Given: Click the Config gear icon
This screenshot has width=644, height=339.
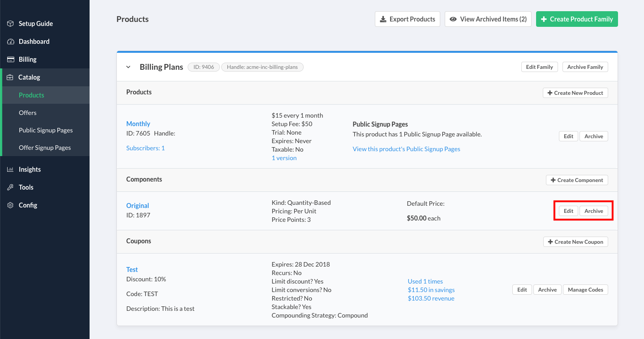Looking at the screenshot, I should point(10,205).
